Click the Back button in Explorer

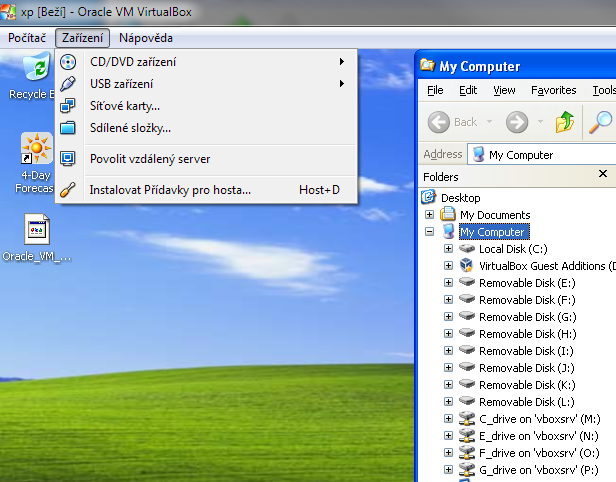pos(452,122)
